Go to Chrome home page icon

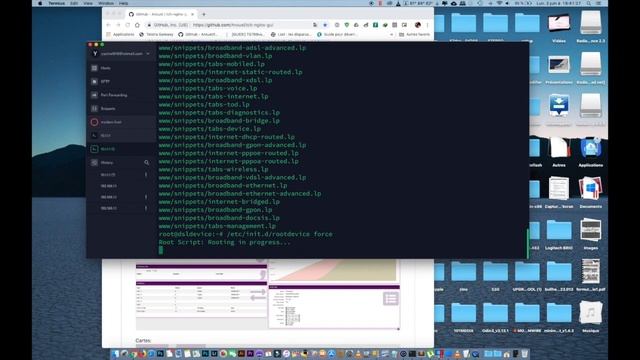137,25
